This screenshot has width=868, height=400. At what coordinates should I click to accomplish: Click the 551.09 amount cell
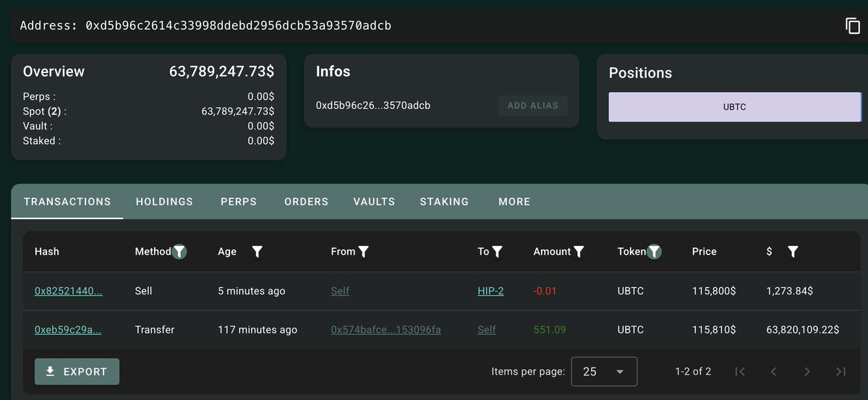point(550,329)
